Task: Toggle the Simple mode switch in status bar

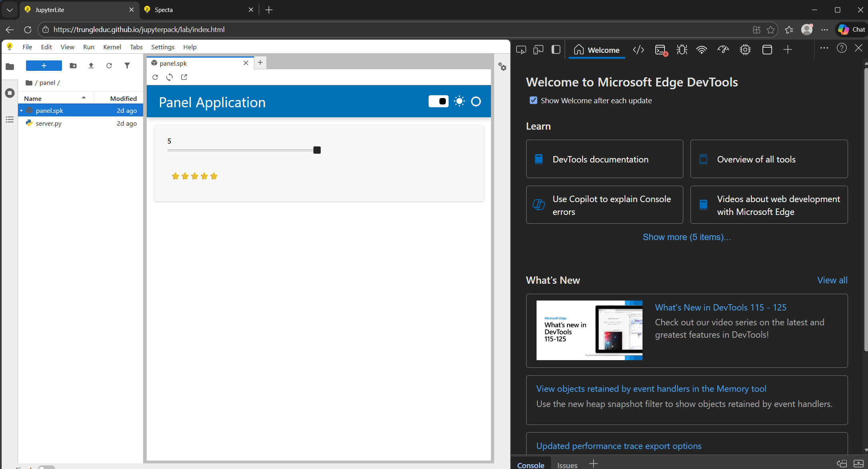Action: 46,467
